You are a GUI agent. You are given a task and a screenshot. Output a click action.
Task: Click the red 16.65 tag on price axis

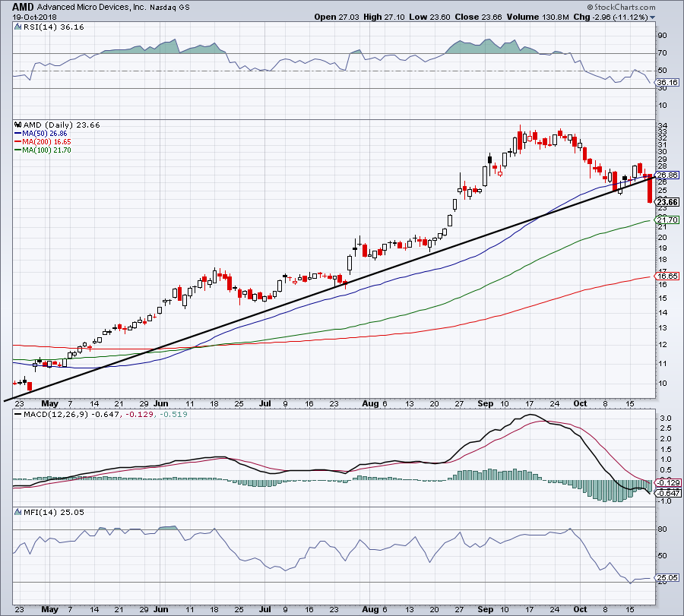point(667,276)
